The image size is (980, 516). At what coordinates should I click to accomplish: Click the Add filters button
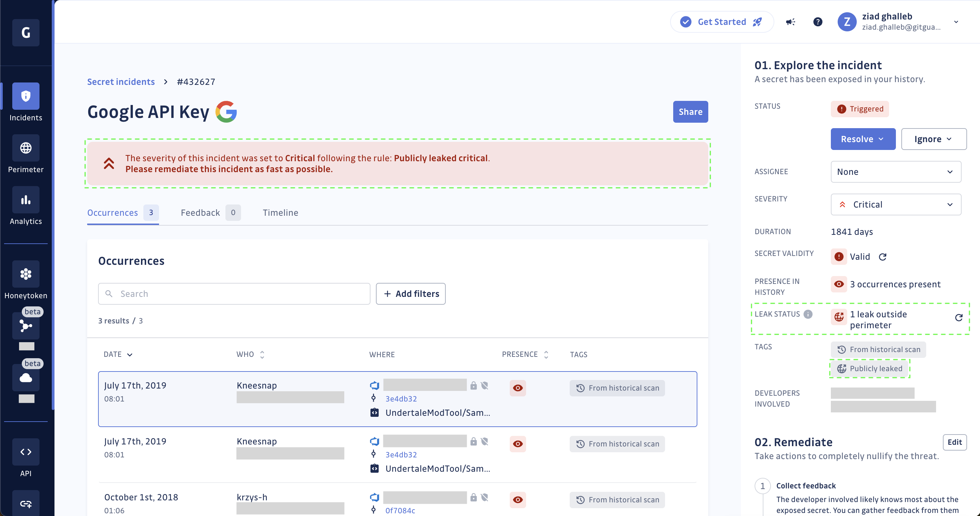point(410,293)
